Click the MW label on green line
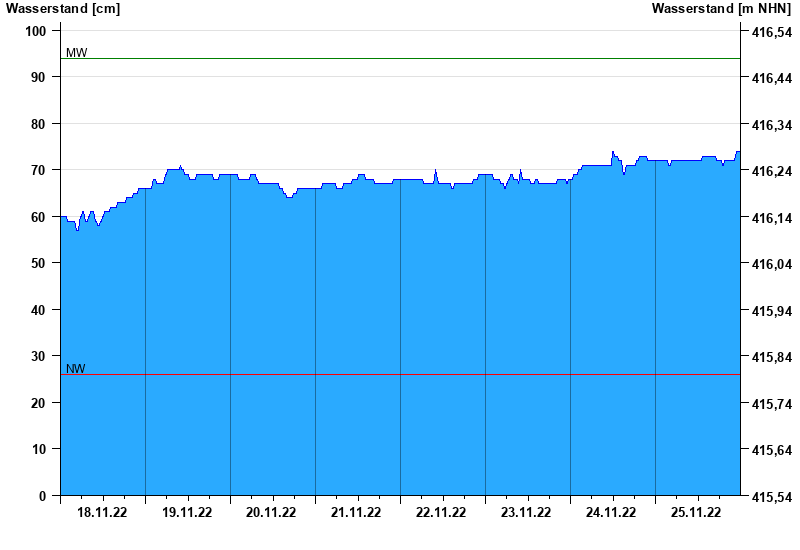 (x=77, y=53)
